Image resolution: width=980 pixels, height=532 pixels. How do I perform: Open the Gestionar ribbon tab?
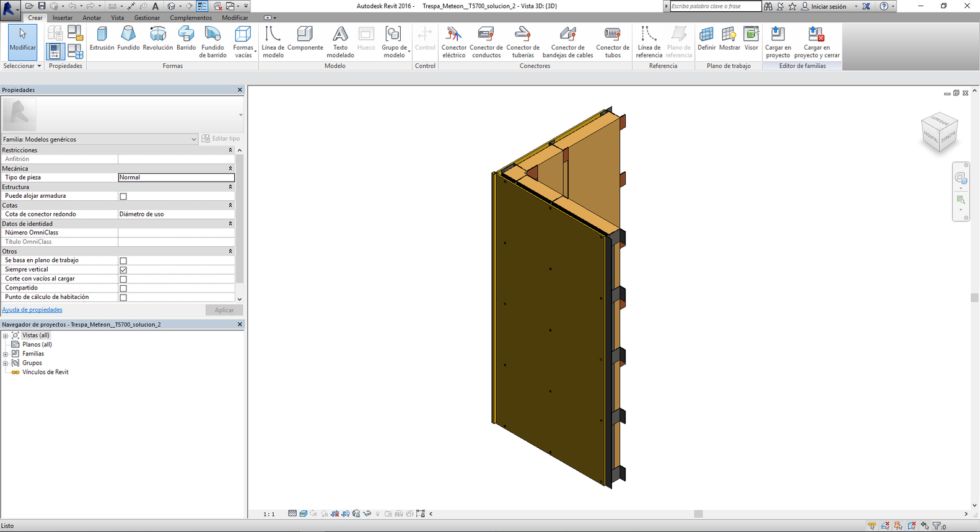(147, 18)
